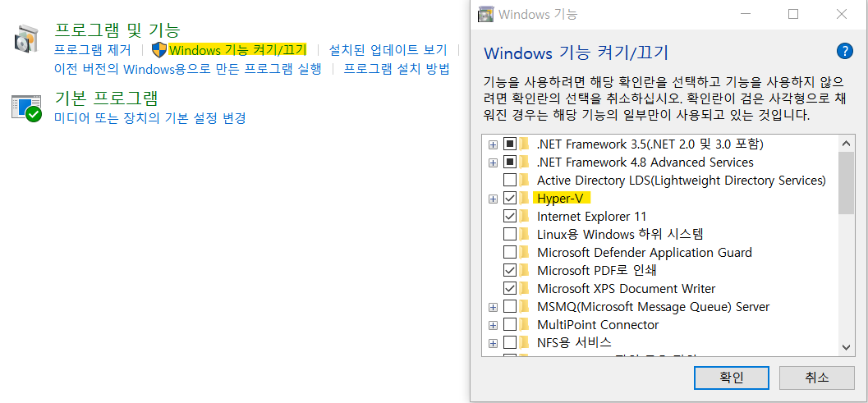This screenshot has width=868, height=403.
Task: Maximize the Windows 기능 dialog window
Action: point(793,15)
